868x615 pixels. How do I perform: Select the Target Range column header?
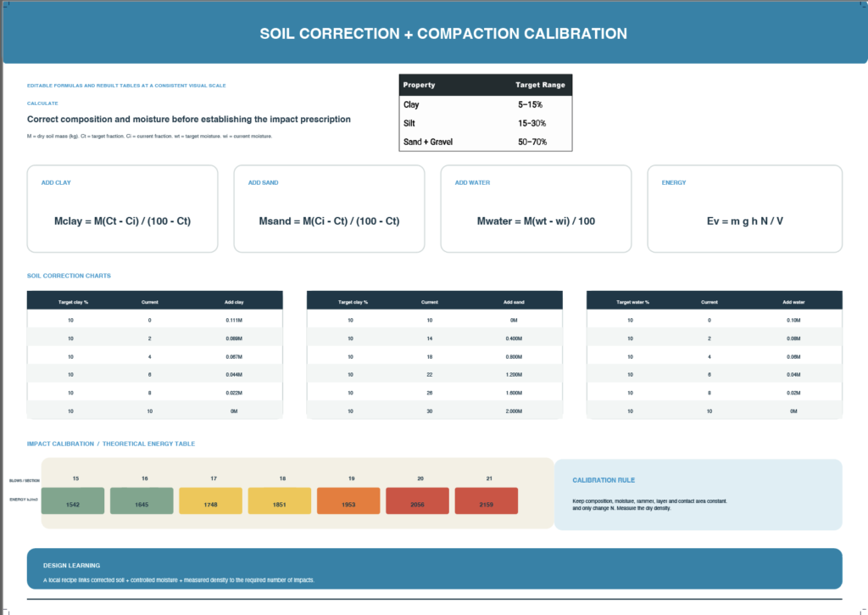540,85
